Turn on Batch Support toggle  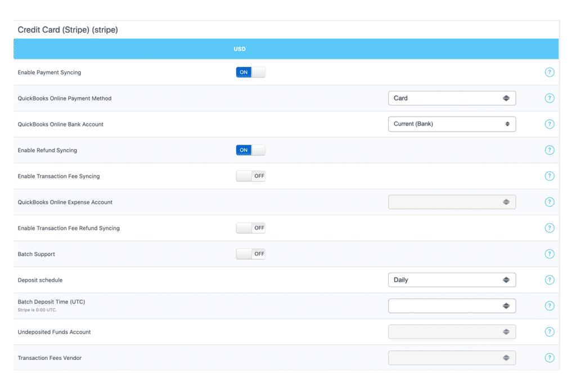tap(250, 254)
